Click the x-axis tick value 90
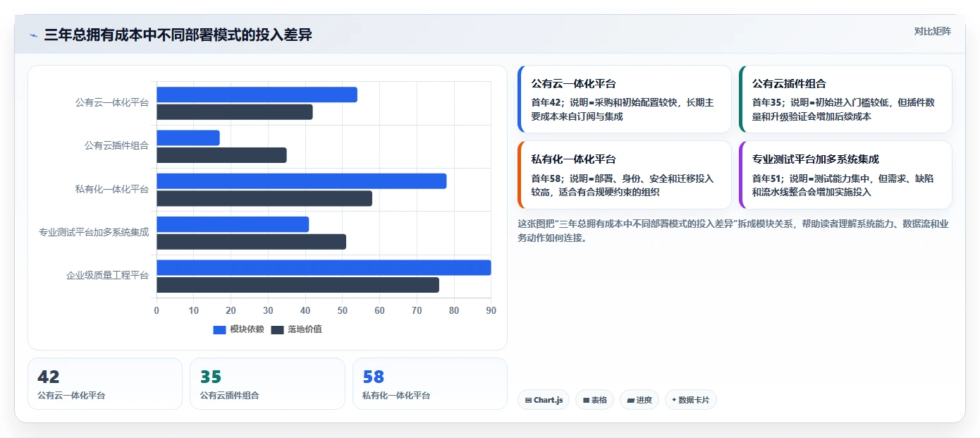Screen dimensions: 980x438 pyautogui.click(x=491, y=310)
